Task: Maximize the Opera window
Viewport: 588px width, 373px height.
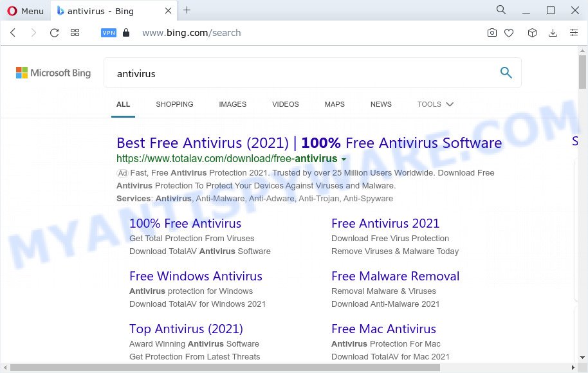Action: click(x=551, y=10)
